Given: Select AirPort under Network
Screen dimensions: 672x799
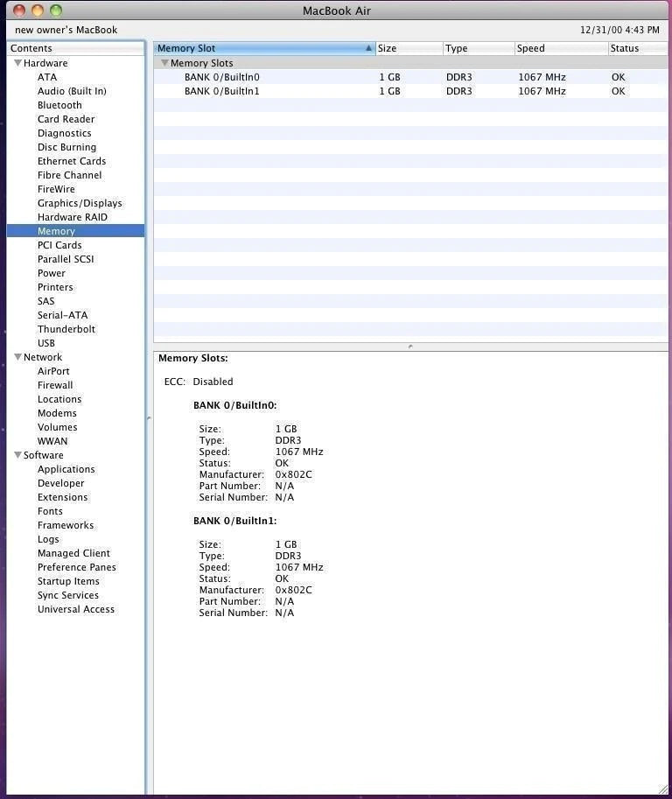Looking at the screenshot, I should [53, 371].
